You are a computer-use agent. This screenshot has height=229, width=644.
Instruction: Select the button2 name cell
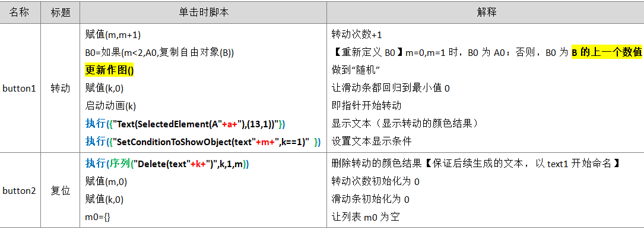click(x=20, y=191)
